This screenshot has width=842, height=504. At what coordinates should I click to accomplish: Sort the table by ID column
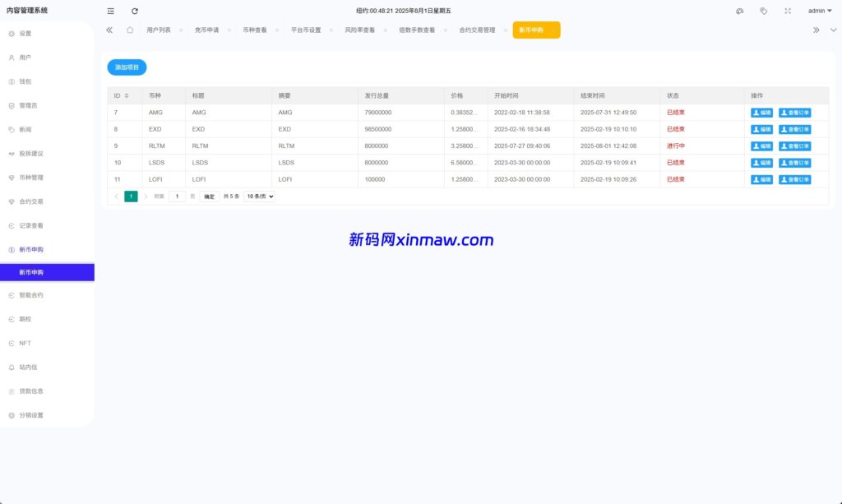tap(126, 96)
